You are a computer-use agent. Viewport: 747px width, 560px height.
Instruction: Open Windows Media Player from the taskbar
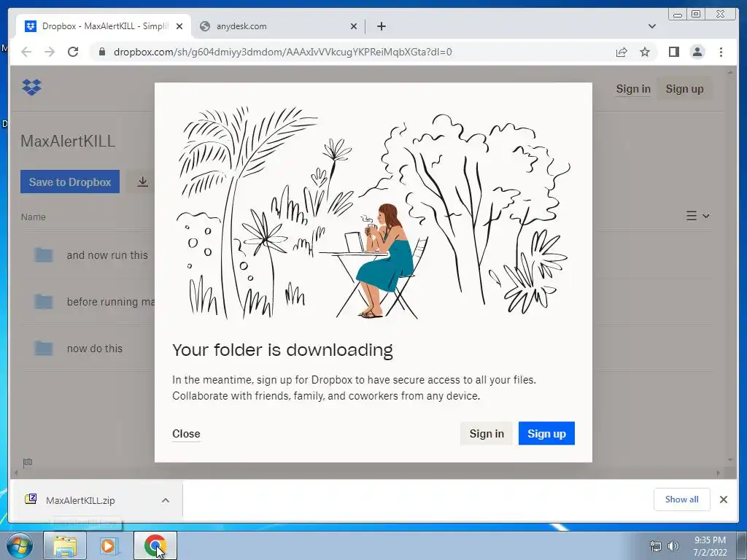(108, 545)
